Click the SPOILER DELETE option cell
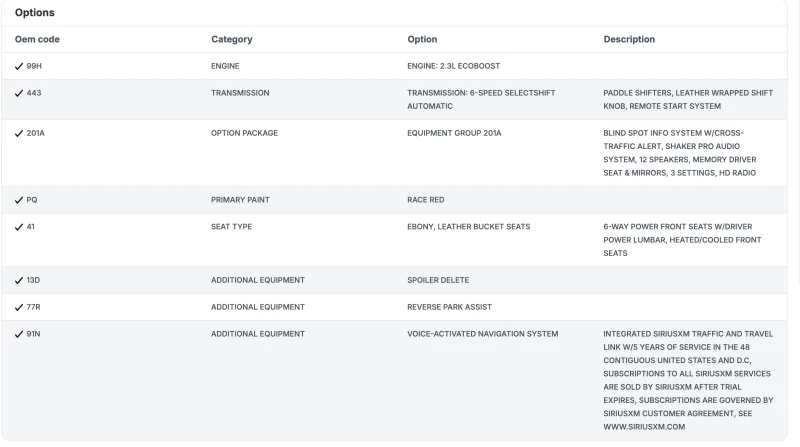This screenshot has width=800, height=447. (x=438, y=280)
